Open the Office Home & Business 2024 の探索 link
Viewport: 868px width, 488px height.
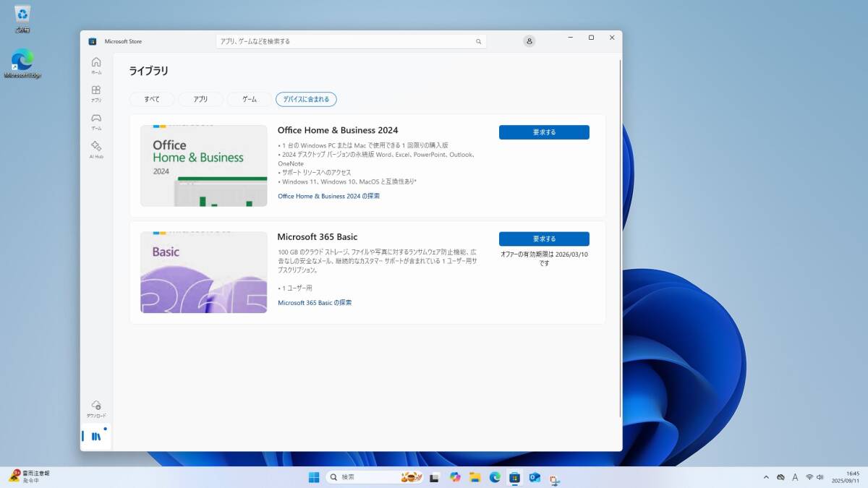[328, 196]
